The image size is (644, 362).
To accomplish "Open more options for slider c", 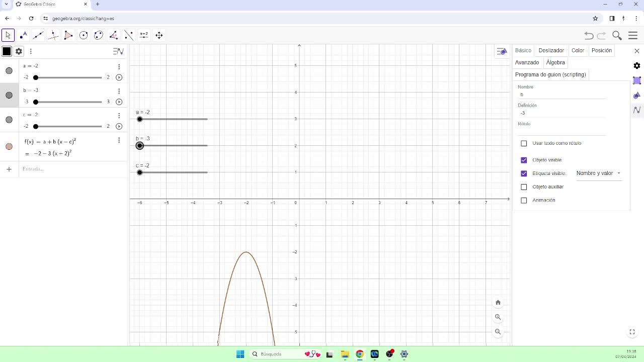I will (x=119, y=116).
